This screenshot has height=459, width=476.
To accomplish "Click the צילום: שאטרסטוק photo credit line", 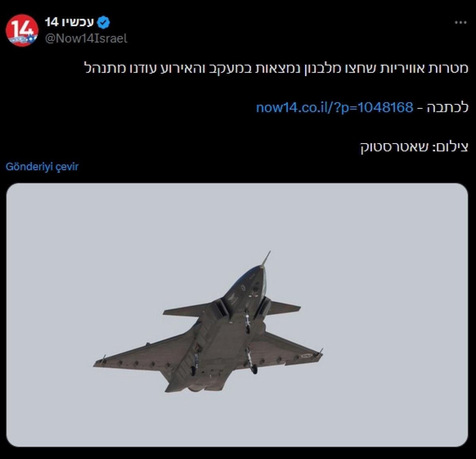I will [414, 147].
